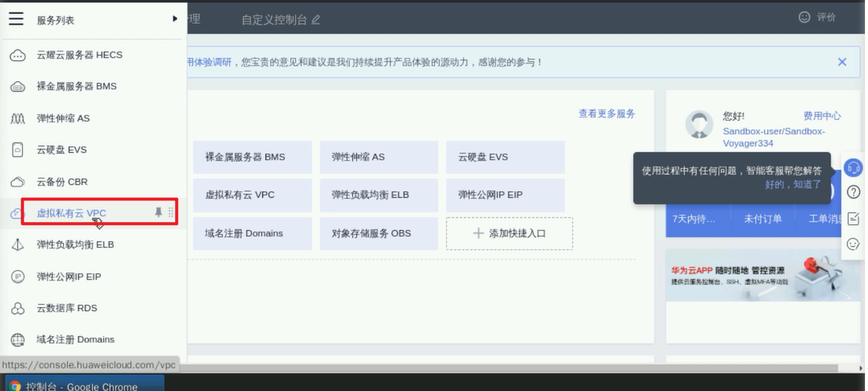Click the smiley 评价 icon in header
Viewport: 868px width, 391px height.
click(x=804, y=17)
